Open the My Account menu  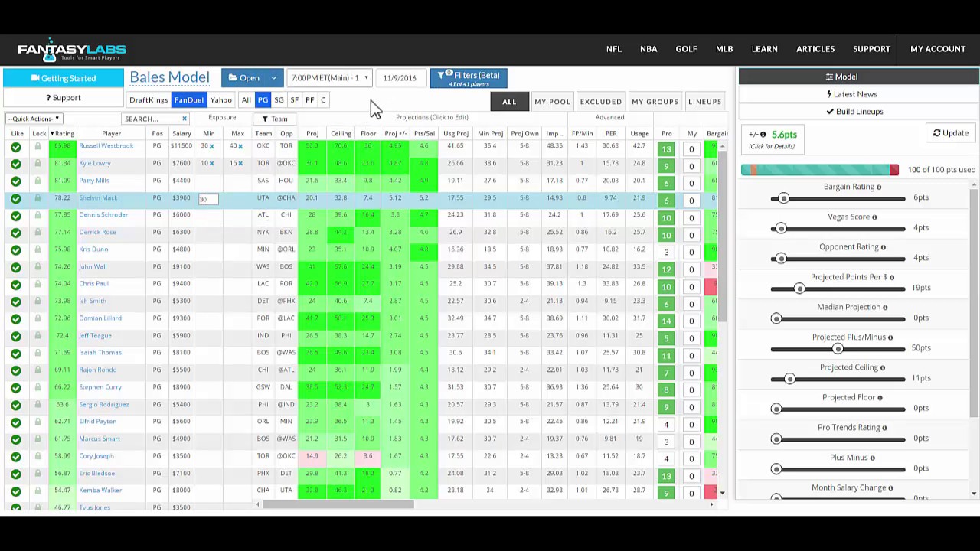[x=938, y=49]
